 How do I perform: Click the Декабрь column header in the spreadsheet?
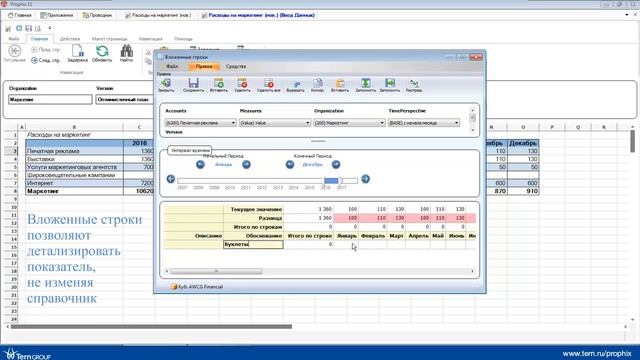(x=523, y=143)
